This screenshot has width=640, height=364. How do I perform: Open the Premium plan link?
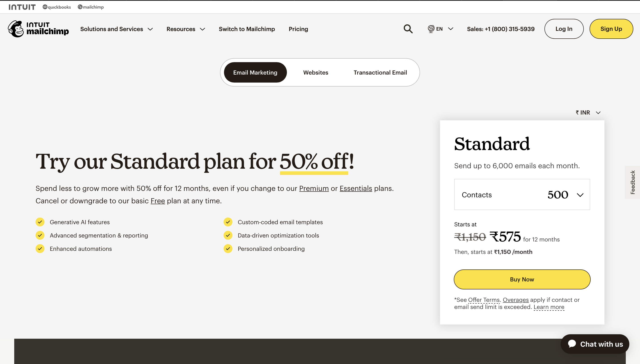point(314,188)
